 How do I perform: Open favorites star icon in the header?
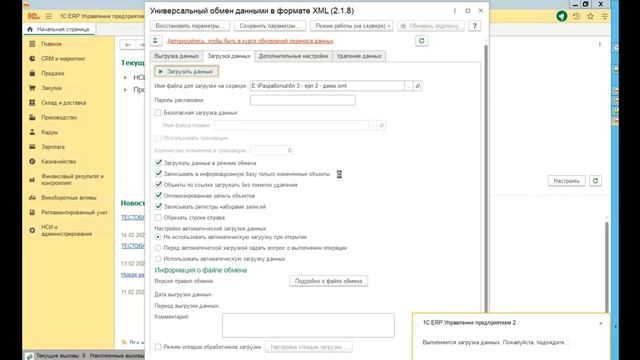point(590,16)
